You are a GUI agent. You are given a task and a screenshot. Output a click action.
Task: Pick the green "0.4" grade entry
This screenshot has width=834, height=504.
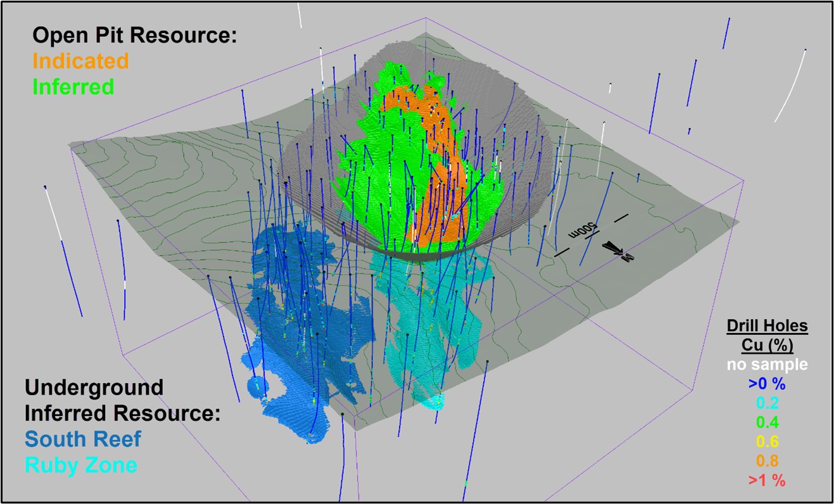767,422
